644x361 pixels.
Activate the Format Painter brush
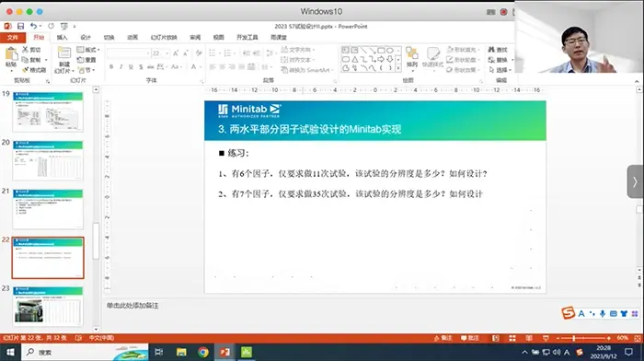(x=34, y=70)
